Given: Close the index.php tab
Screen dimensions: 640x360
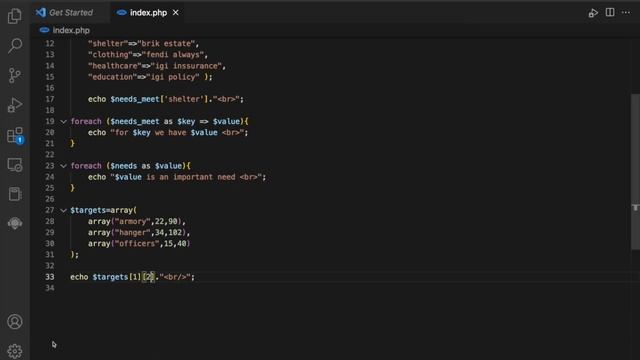Looking at the screenshot, I should (176, 13).
